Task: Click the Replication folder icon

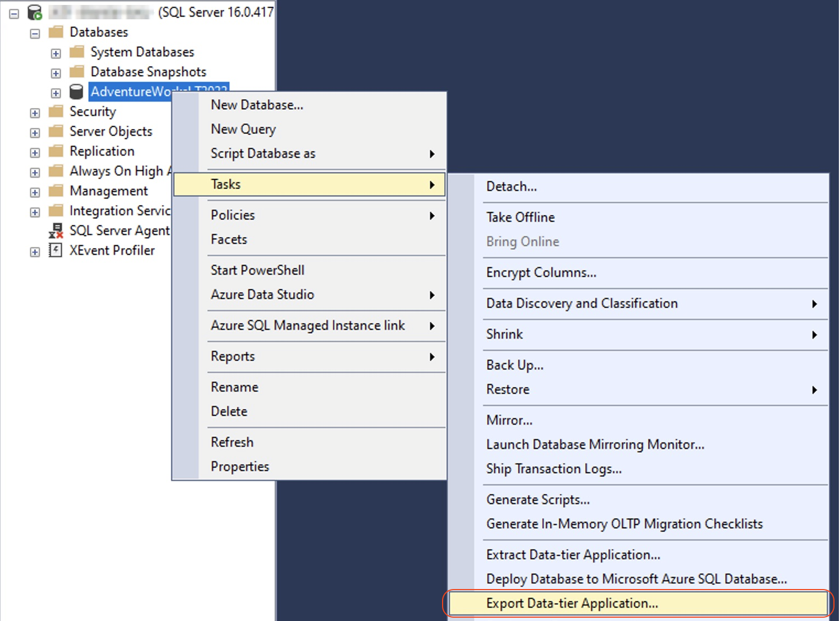Action: [x=56, y=151]
